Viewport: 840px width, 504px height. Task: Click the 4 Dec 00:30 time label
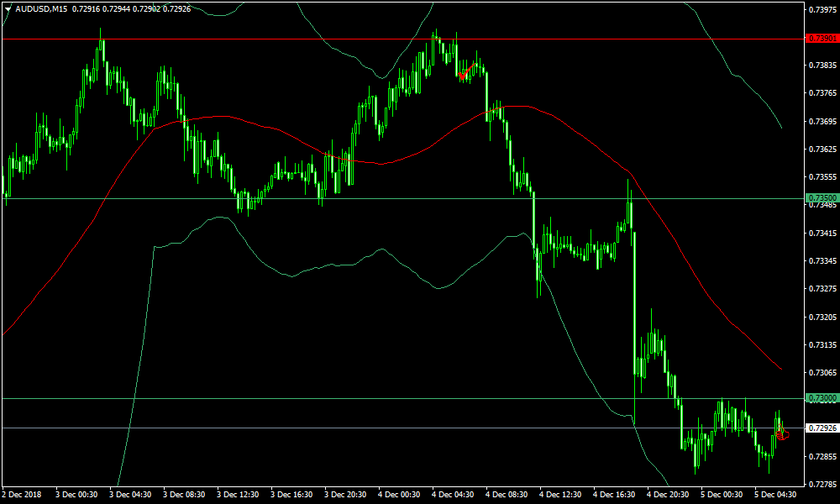399,495
